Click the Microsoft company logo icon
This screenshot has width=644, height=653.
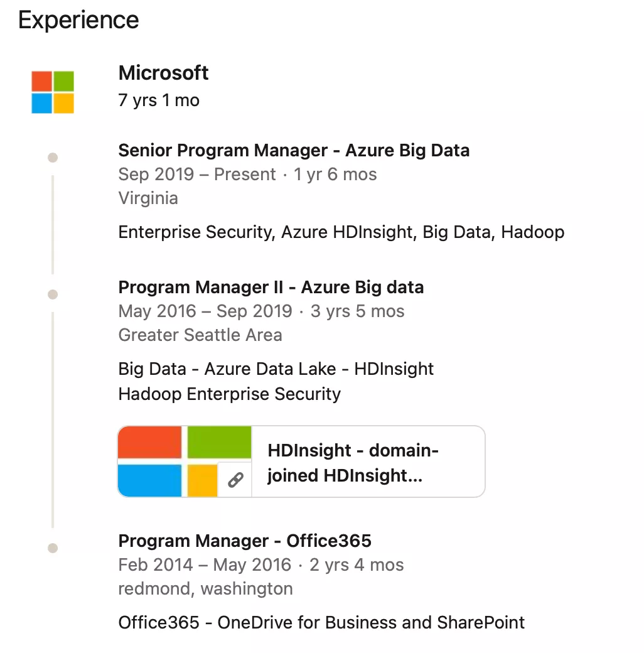click(53, 92)
